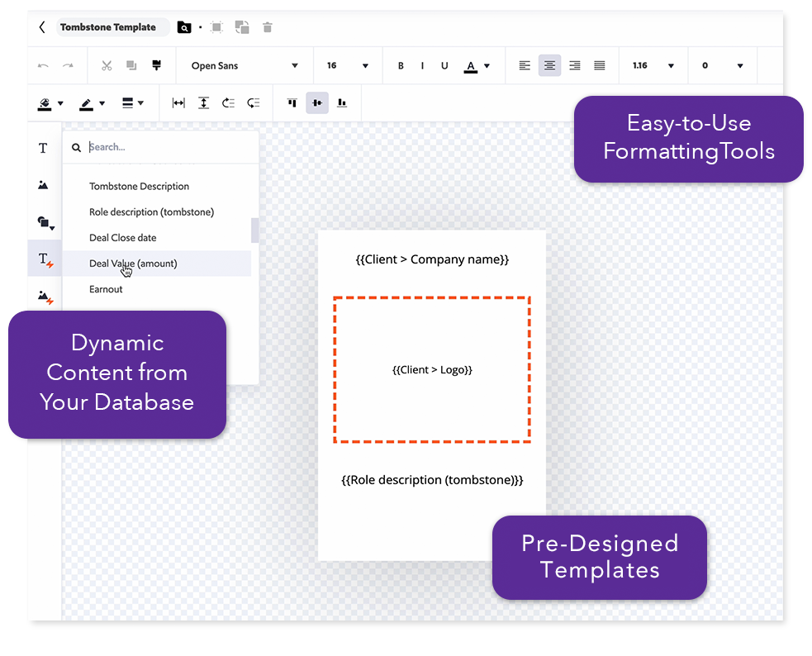Toggle italic formatting
The width and height of the screenshot is (812, 656).
pos(423,66)
